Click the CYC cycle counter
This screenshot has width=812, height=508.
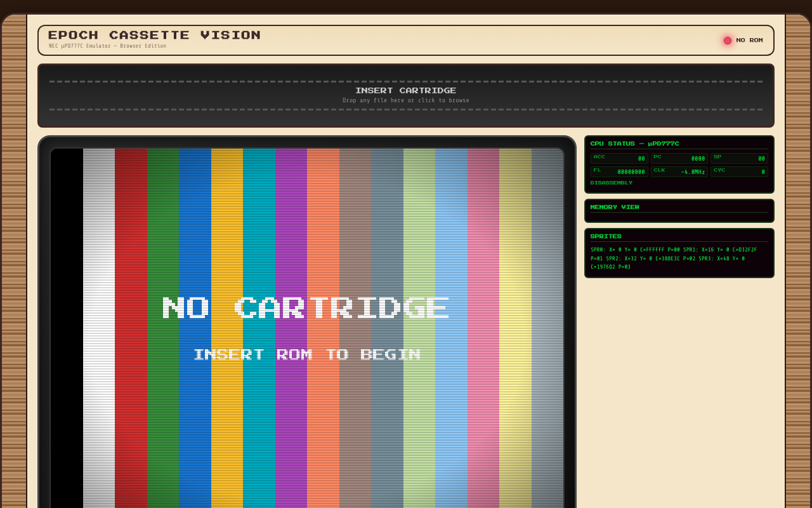point(739,171)
